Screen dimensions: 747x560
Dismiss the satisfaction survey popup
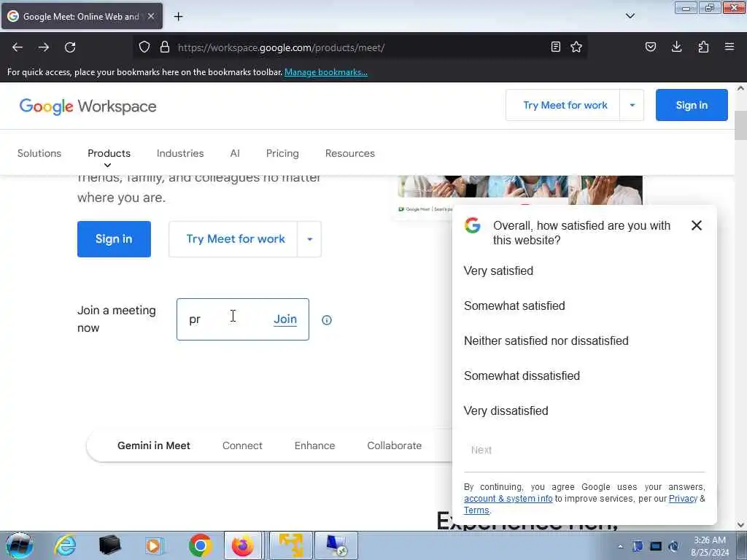point(697,225)
